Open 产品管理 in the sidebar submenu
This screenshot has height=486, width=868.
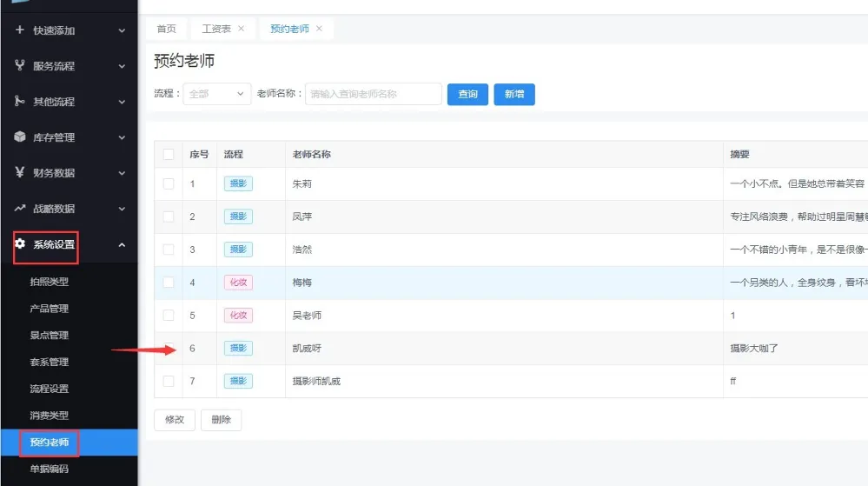[49, 309]
